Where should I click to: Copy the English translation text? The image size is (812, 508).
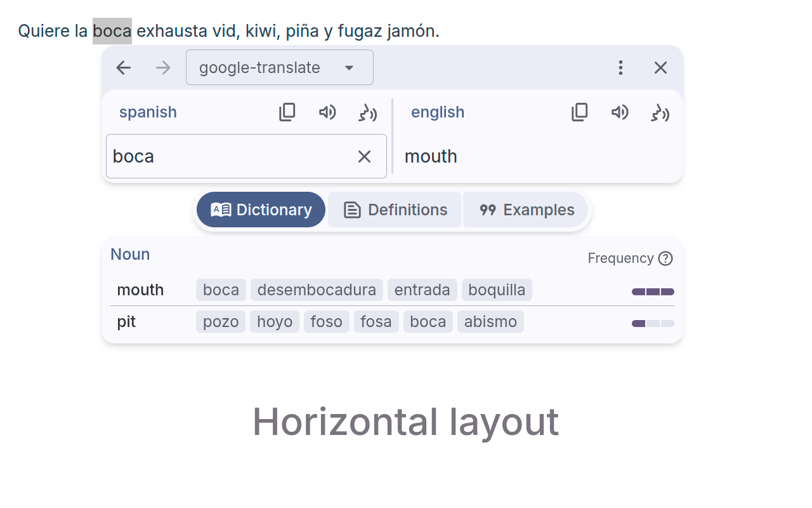[580, 112]
